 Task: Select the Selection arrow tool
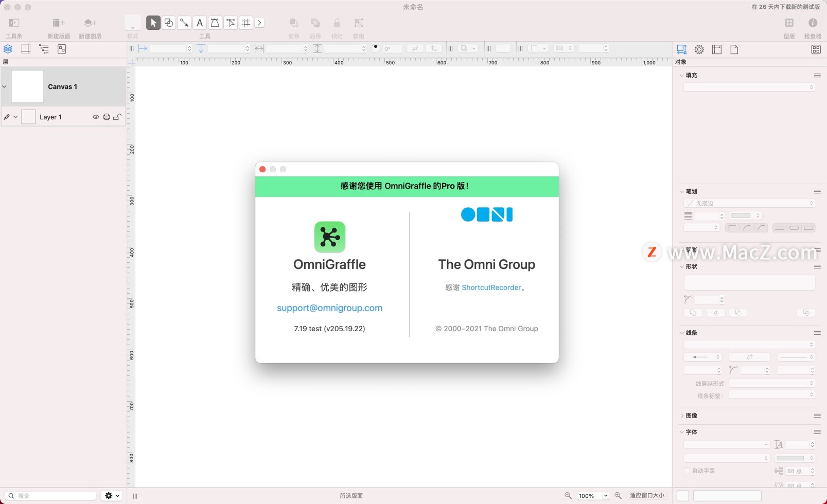[153, 23]
